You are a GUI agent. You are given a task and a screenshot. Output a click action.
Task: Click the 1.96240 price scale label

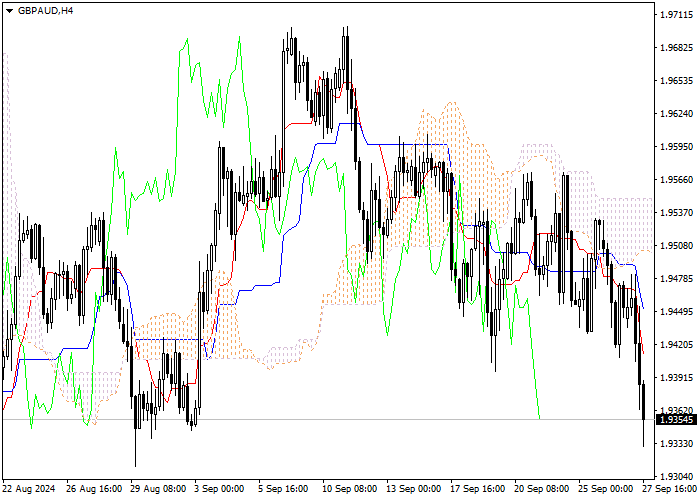(x=677, y=114)
